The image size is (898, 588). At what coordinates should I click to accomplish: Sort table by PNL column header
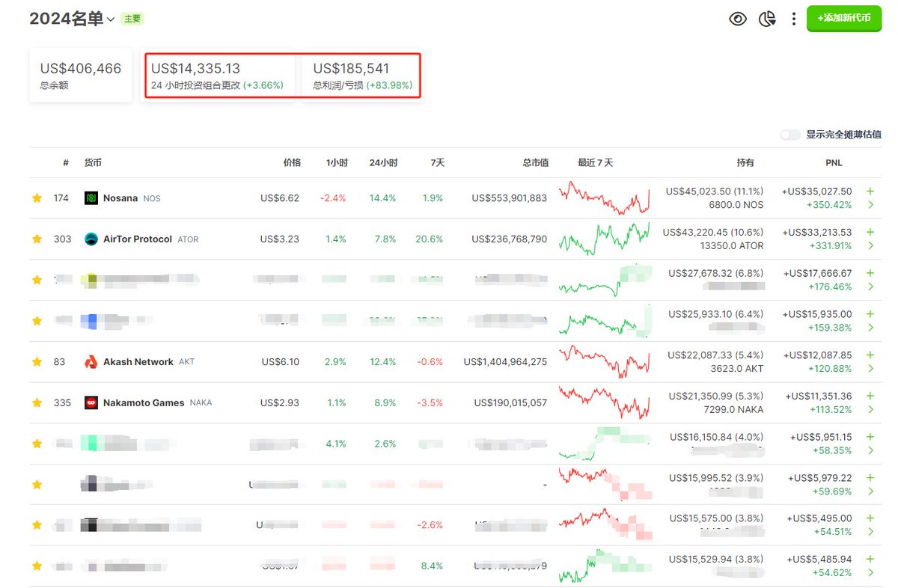(x=834, y=162)
